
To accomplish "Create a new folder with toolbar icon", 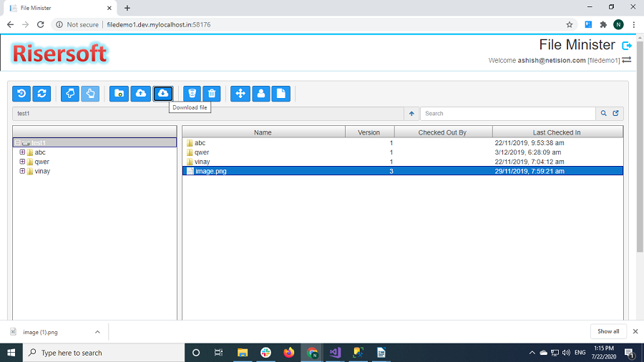I will 119,93.
